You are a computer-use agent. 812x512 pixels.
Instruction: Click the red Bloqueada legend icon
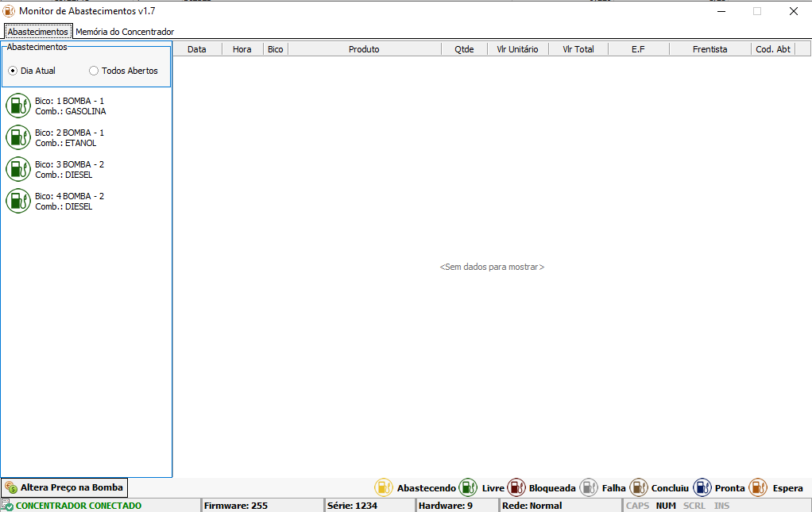516,487
